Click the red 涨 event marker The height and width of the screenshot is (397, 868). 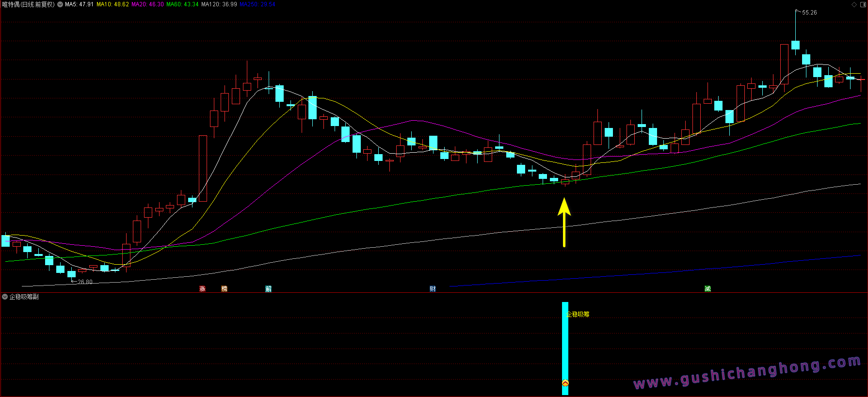coord(202,289)
